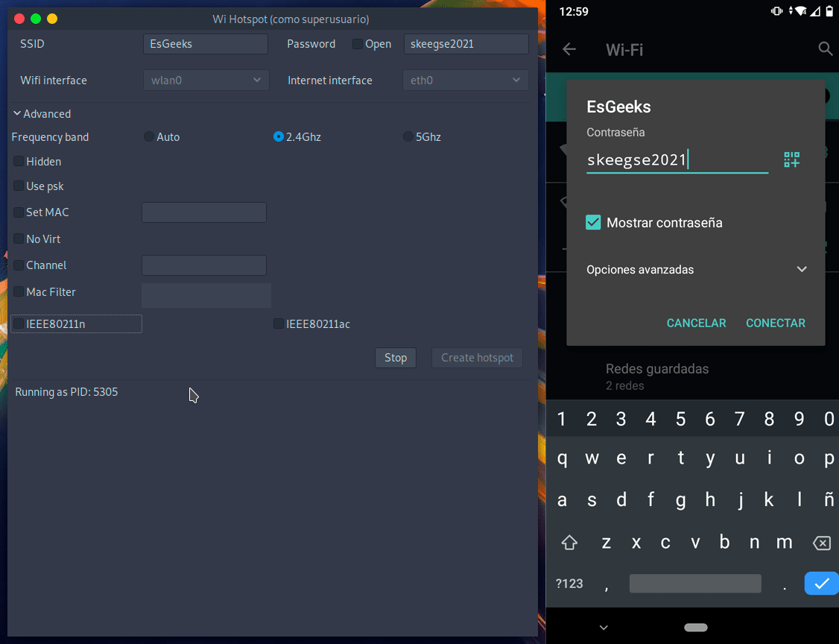The width and height of the screenshot is (839, 644).
Task: Tap the blue checkmark enter key
Action: (821, 584)
